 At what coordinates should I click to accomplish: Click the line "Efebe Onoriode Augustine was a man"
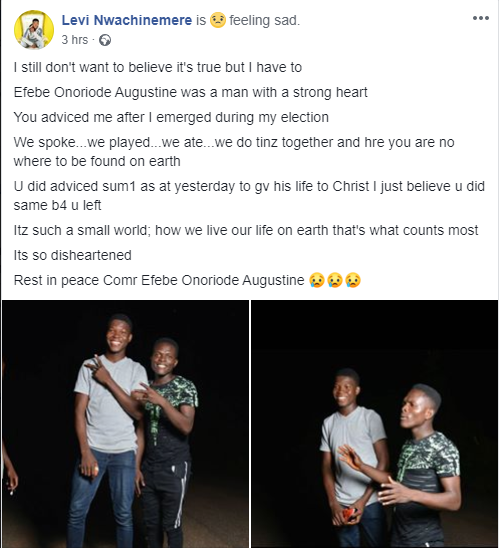190,93
